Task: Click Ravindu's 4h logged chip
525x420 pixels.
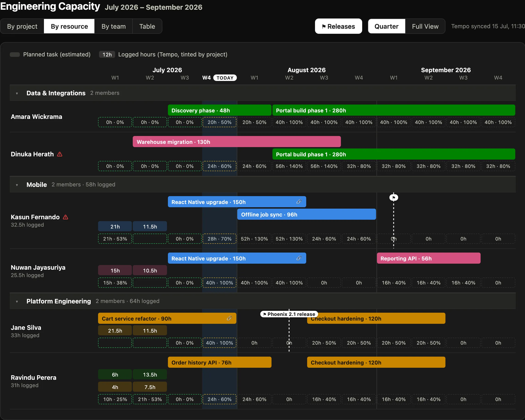Action: point(115,387)
